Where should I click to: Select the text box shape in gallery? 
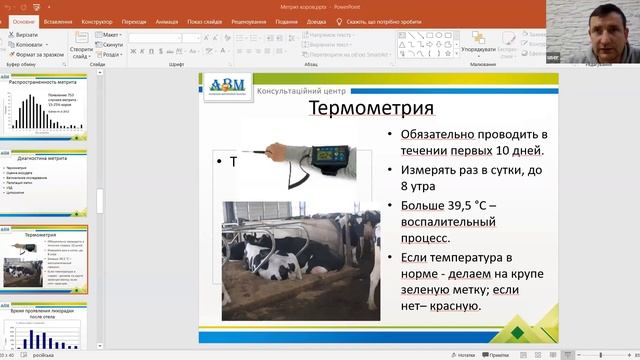pos(402,36)
